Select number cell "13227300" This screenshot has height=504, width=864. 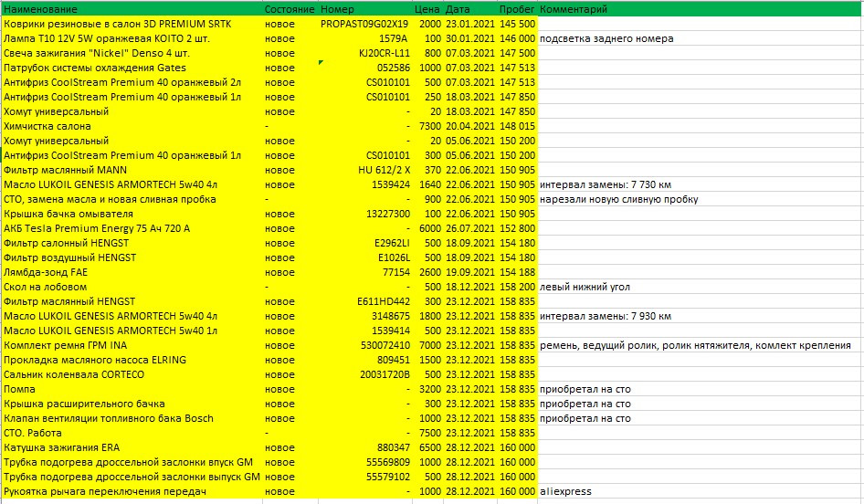(x=364, y=214)
